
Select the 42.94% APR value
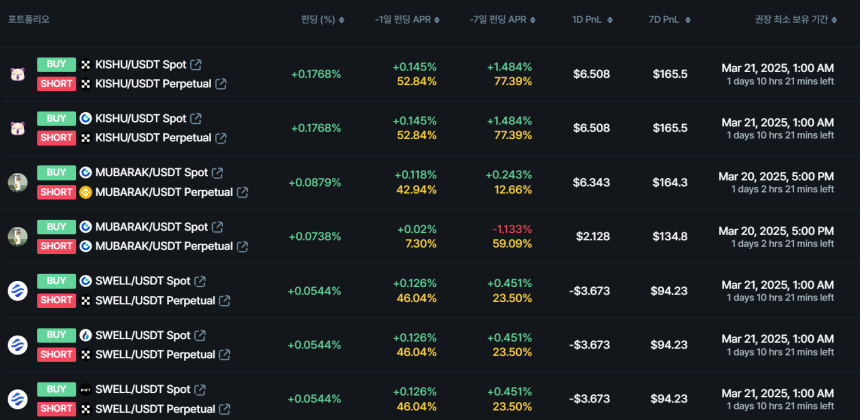tap(417, 190)
